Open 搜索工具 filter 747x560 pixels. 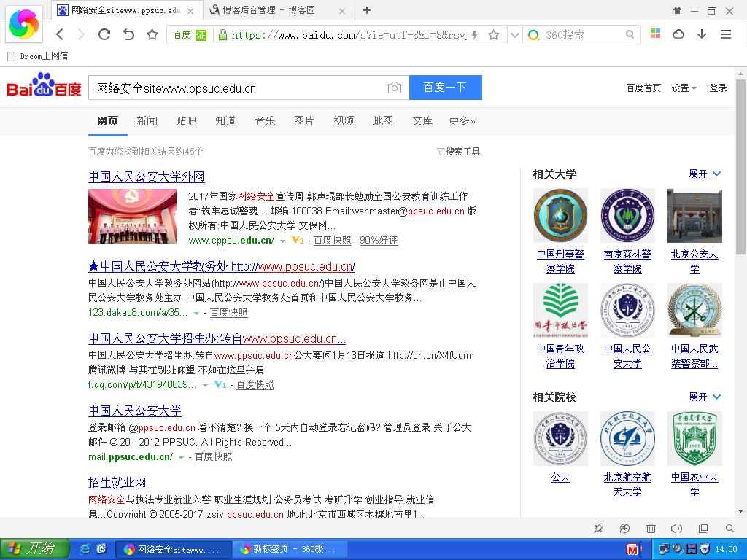(x=458, y=152)
